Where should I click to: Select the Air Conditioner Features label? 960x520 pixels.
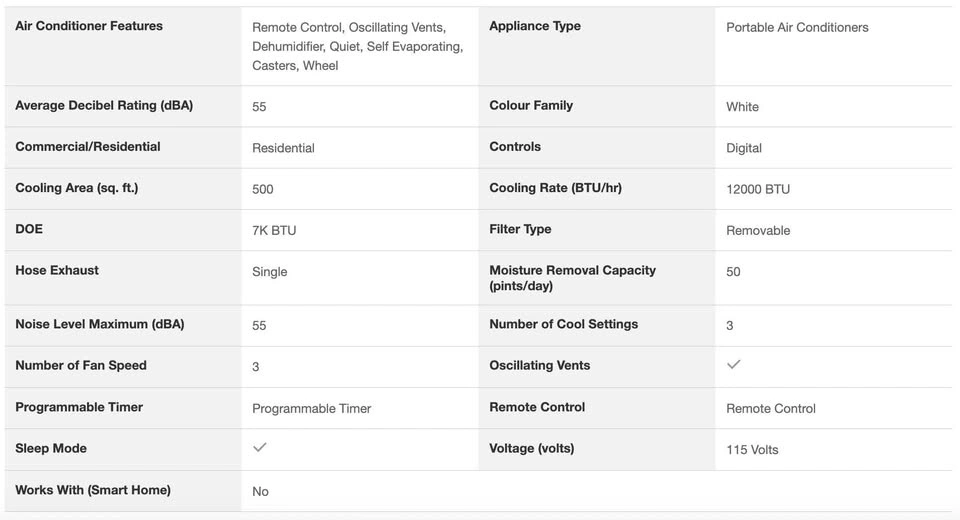click(89, 26)
